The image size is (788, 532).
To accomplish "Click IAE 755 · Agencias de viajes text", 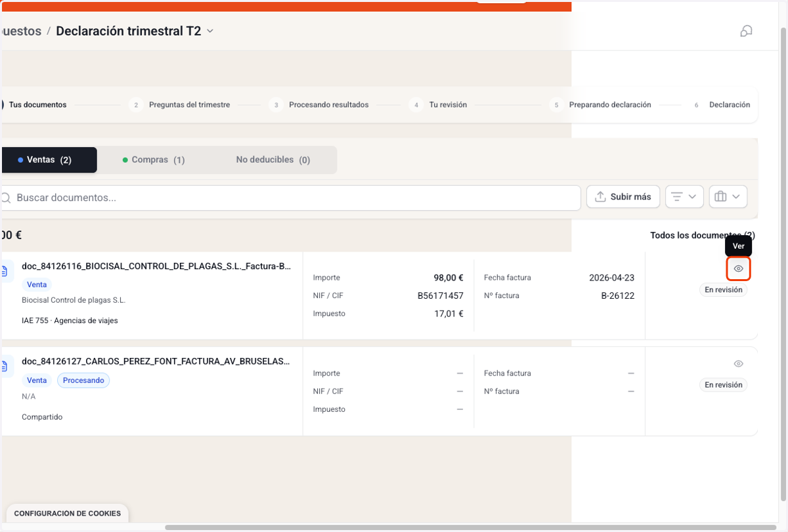I will pyautogui.click(x=70, y=321).
